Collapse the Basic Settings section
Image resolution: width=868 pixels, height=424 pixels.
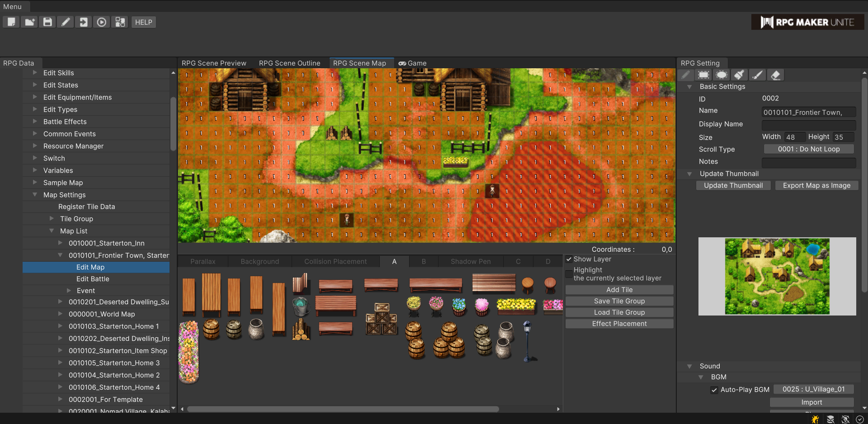[x=689, y=86]
